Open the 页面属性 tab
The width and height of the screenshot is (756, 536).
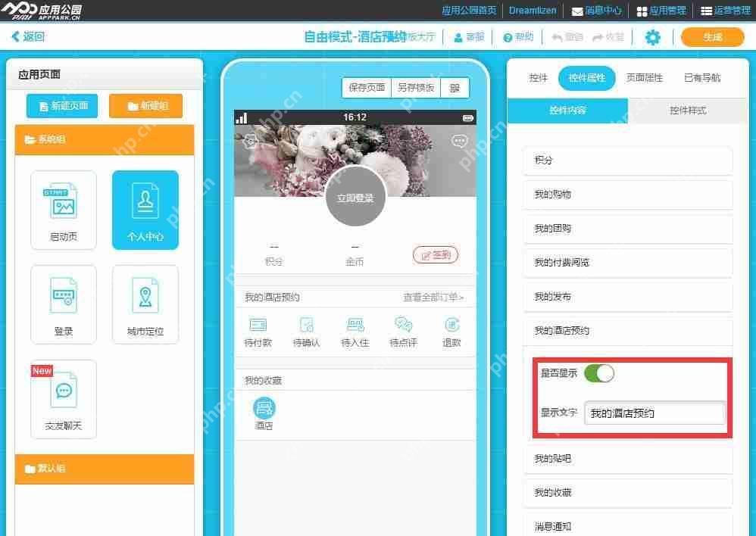(644, 77)
